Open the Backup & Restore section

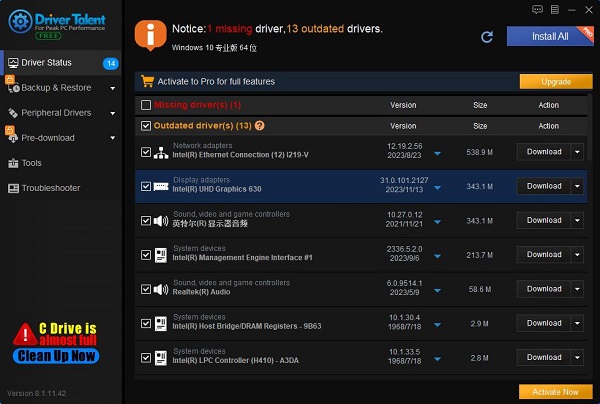[x=61, y=88]
